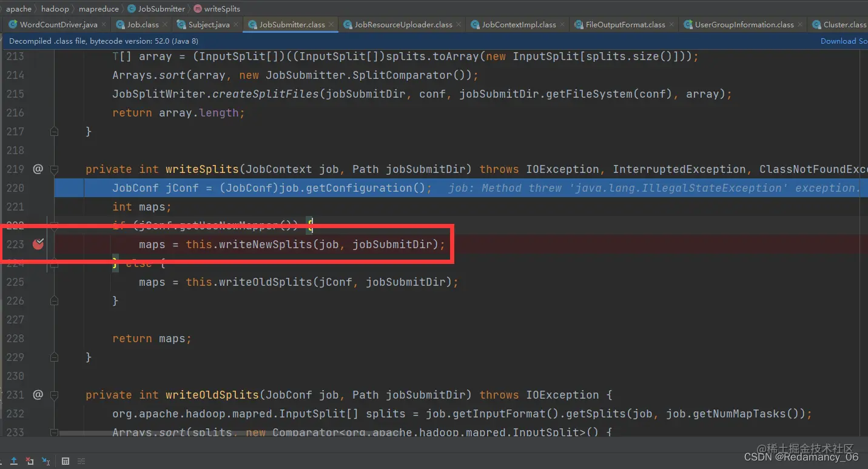Collapse the fold marker at line 226
Screen dimensions: 868x469
coord(54,301)
